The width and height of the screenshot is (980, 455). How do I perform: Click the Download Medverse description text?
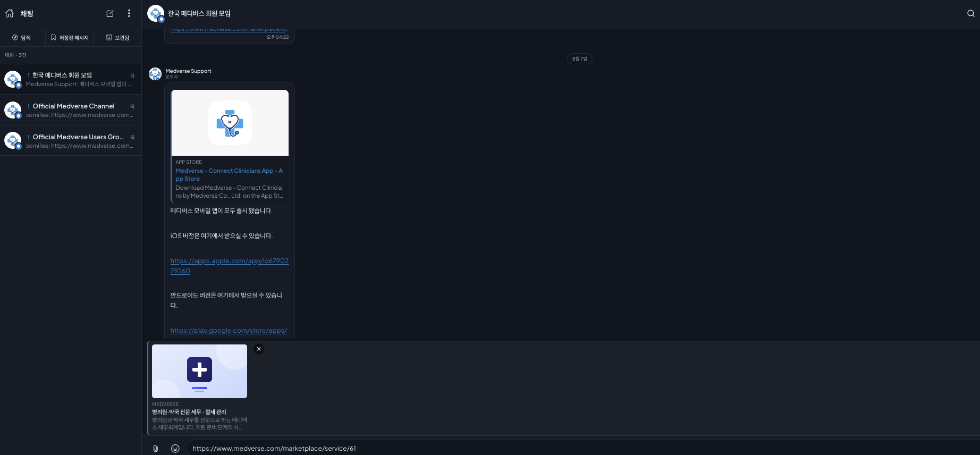tap(229, 192)
